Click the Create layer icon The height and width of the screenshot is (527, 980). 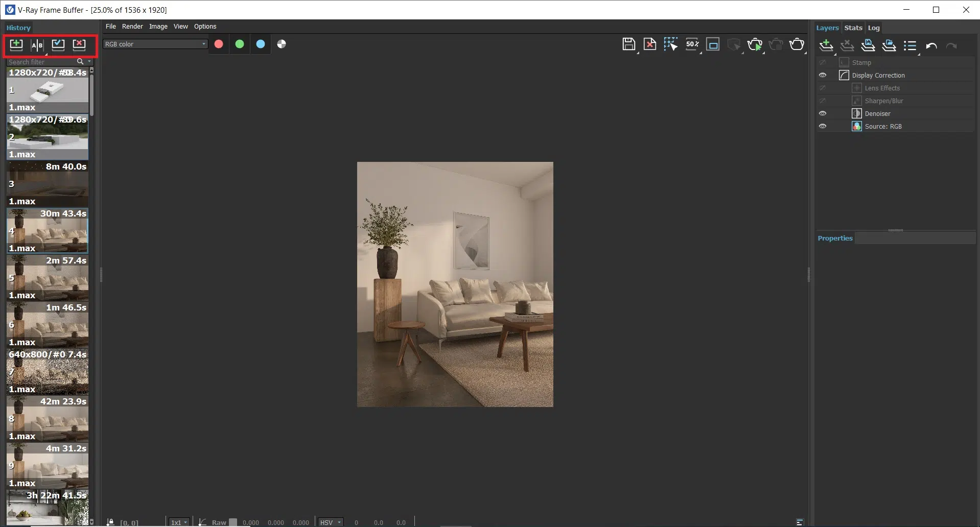pos(826,46)
